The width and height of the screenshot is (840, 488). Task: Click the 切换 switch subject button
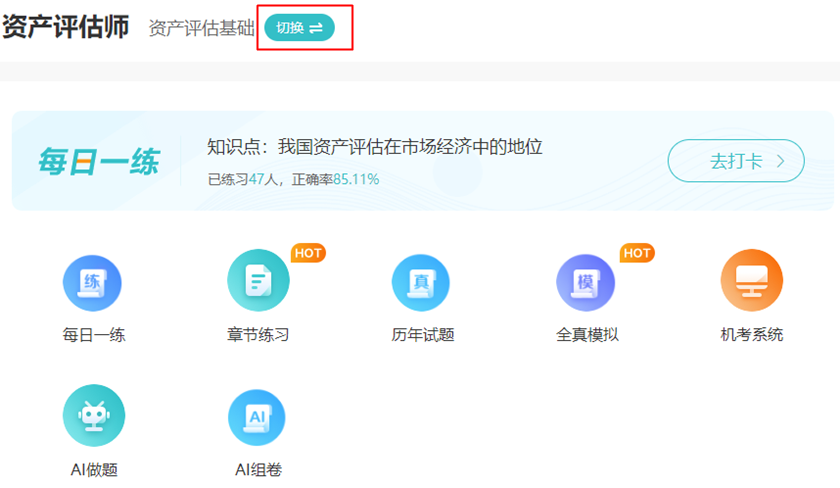tap(299, 28)
